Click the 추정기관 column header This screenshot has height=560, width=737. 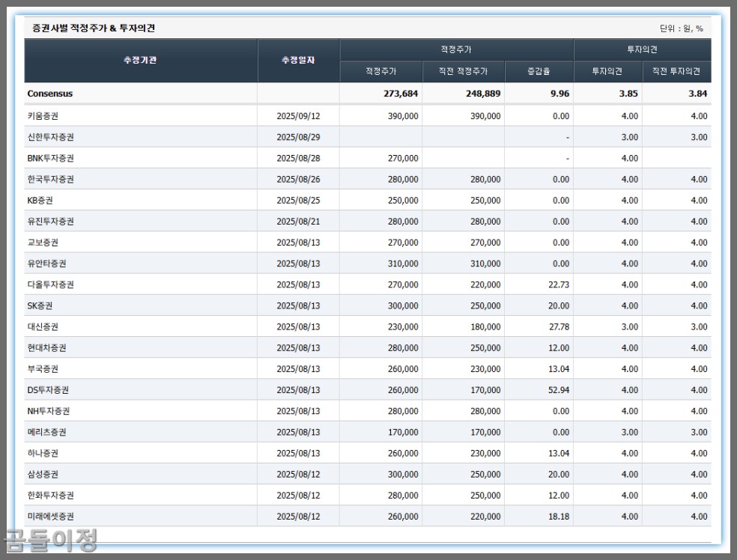(140, 60)
